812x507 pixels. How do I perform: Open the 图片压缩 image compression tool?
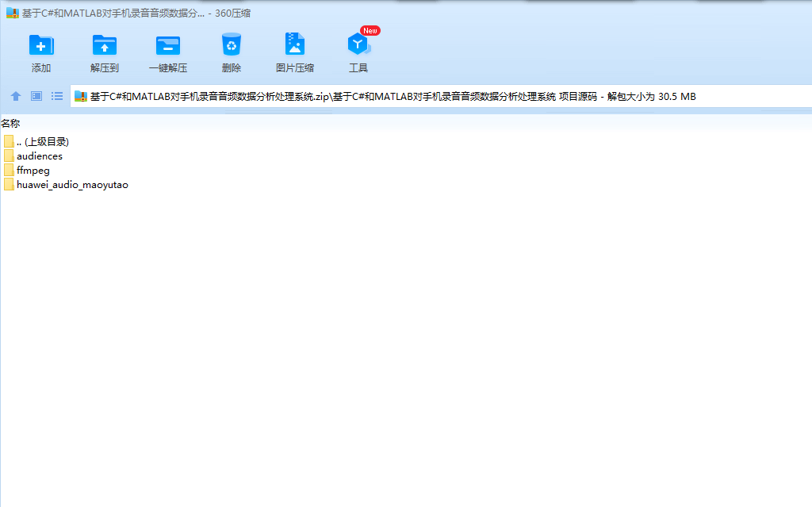(295, 44)
